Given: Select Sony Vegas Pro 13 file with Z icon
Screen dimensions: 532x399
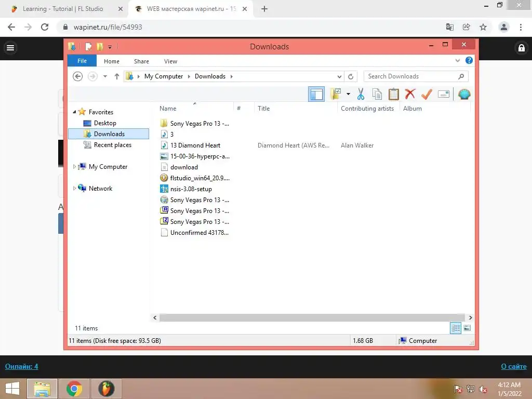Looking at the screenshot, I should [195, 221].
